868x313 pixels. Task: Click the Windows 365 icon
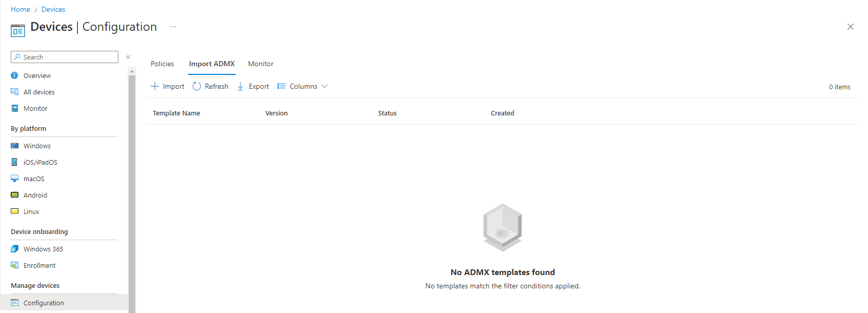tap(15, 249)
